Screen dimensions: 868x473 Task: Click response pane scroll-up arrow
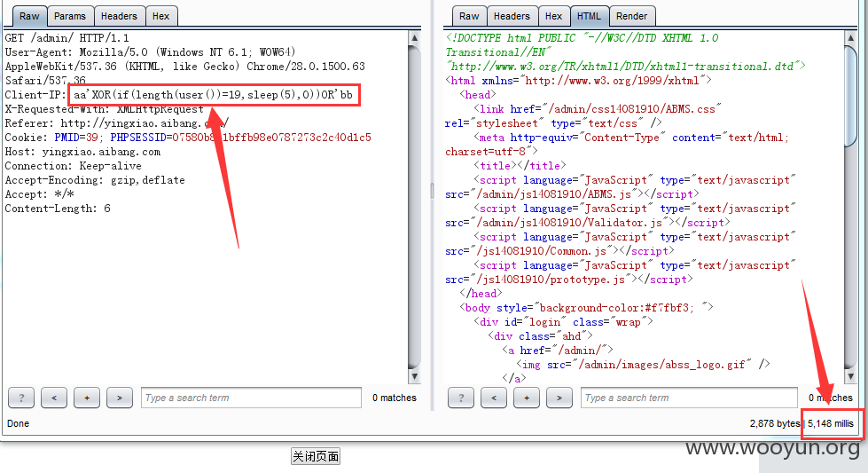pyautogui.click(x=851, y=37)
